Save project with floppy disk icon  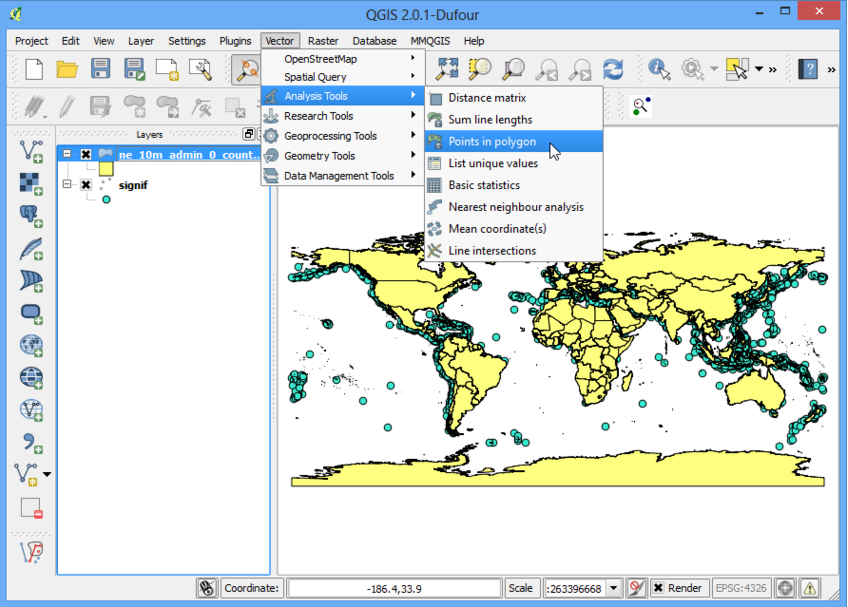(101, 69)
